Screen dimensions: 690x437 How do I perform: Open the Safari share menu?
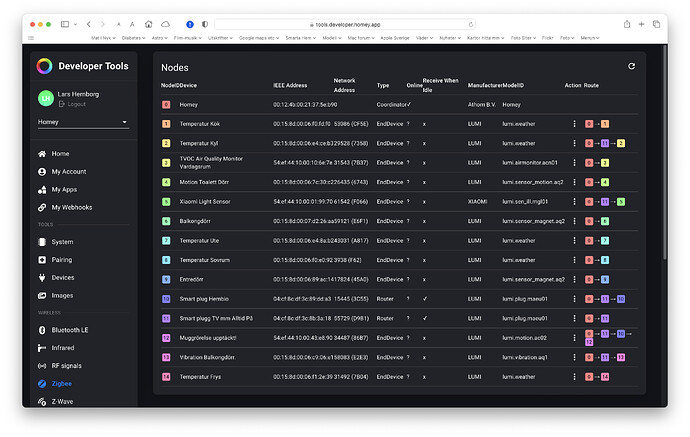[x=627, y=24]
